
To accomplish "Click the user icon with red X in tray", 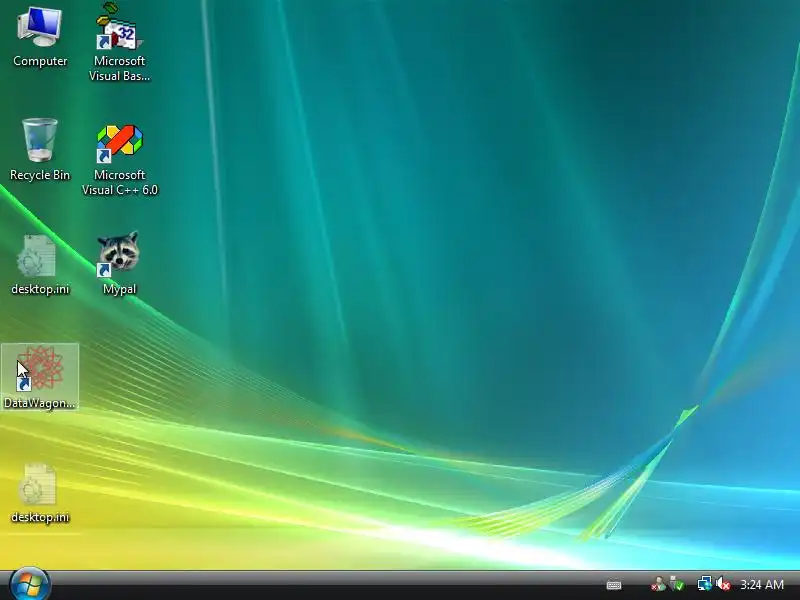I will click(658, 584).
